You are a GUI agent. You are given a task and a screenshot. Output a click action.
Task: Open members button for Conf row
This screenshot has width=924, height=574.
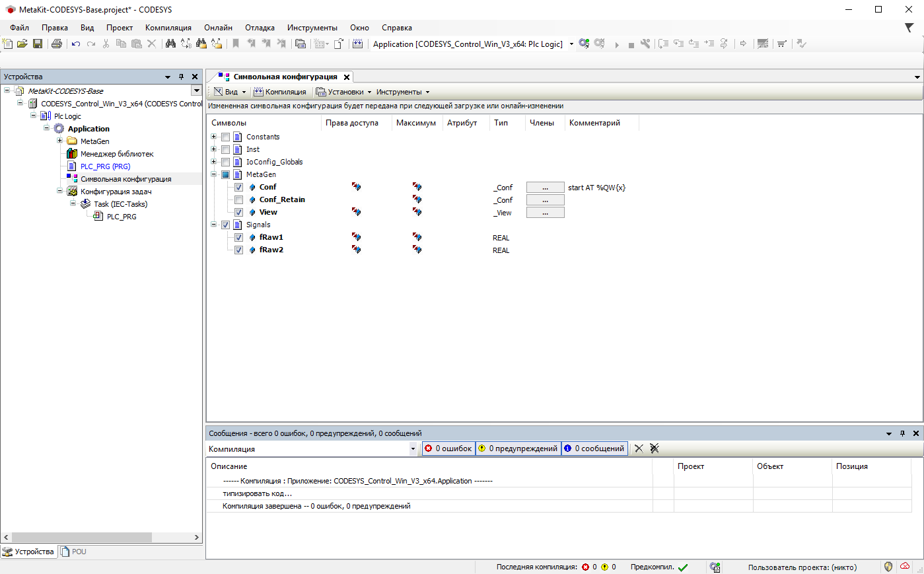coord(545,188)
